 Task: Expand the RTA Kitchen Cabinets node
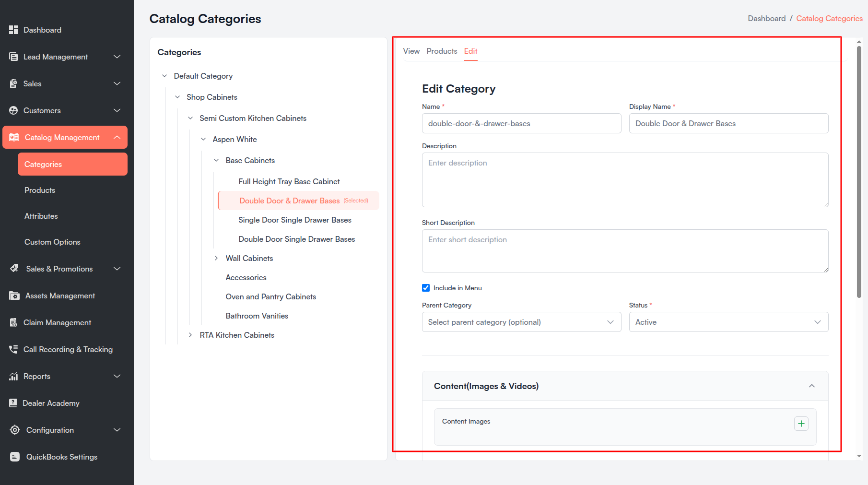[190, 335]
